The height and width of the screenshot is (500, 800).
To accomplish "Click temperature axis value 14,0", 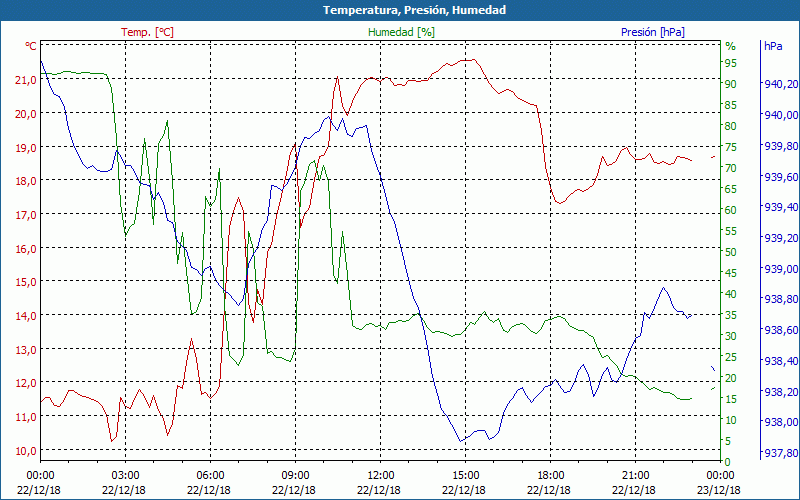I will click(26, 316).
